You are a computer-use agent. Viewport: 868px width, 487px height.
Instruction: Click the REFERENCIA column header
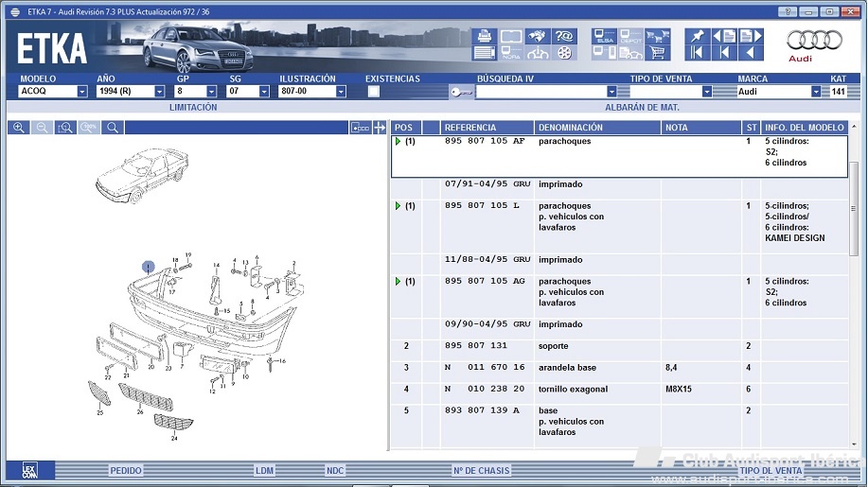pyautogui.click(x=487, y=128)
